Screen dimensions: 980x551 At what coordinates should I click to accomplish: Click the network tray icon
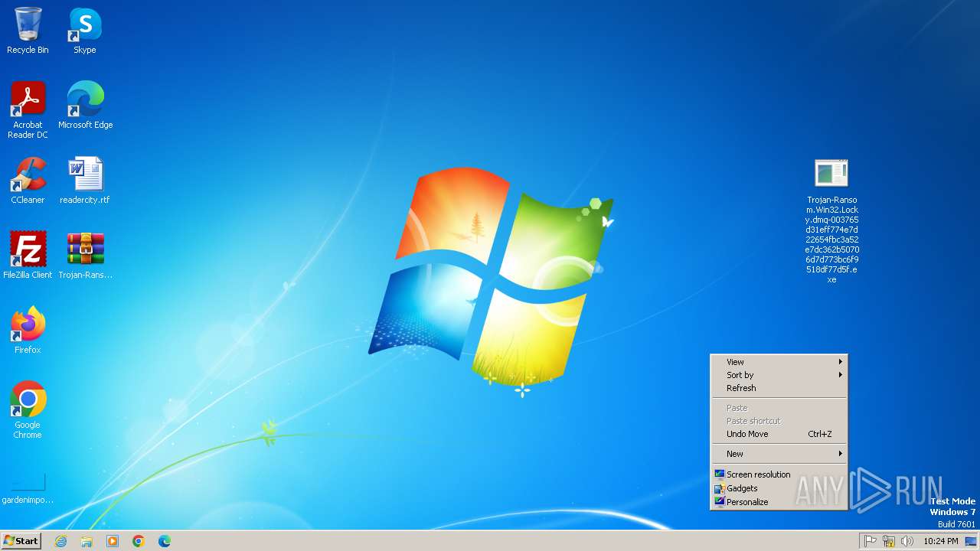pos(889,541)
